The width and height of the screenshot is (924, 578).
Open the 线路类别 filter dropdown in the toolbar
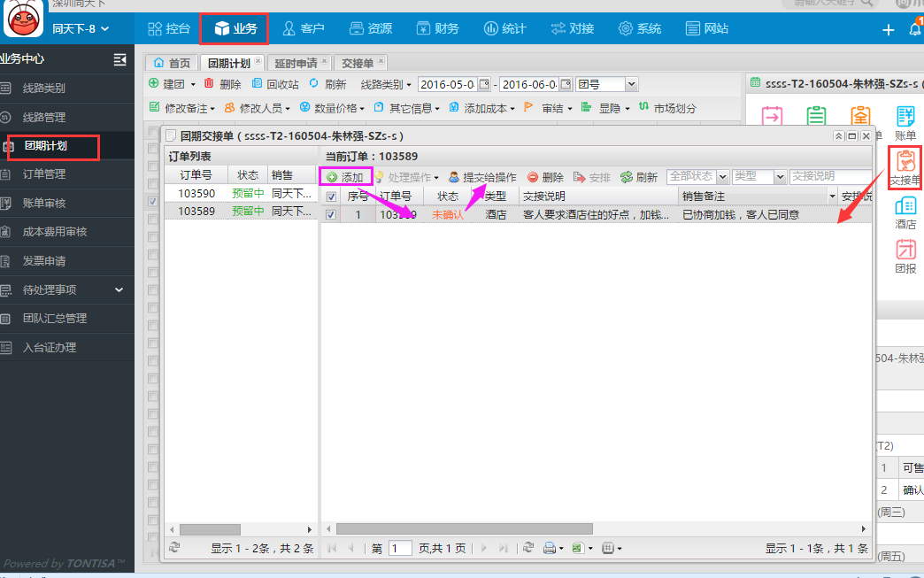coord(386,84)
